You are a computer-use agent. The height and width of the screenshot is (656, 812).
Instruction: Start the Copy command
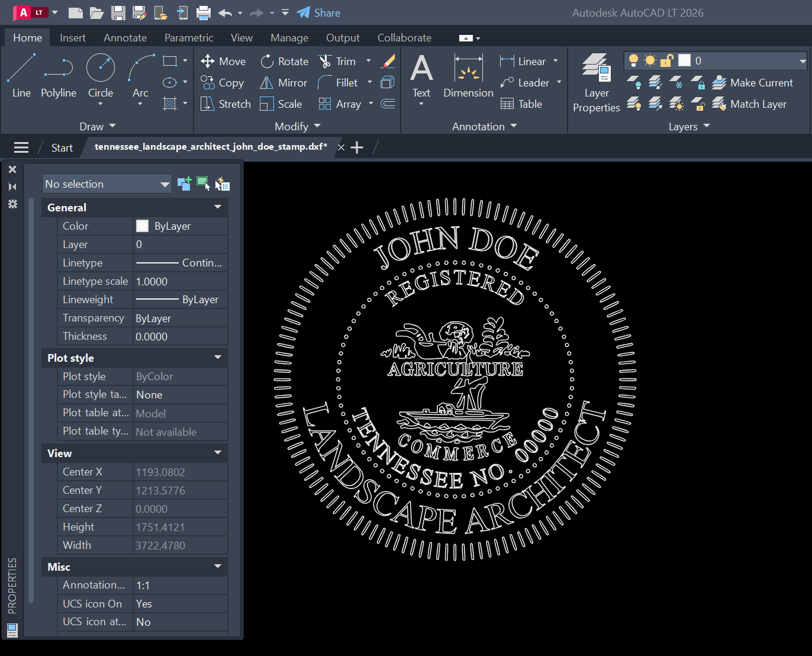[222, 83]
